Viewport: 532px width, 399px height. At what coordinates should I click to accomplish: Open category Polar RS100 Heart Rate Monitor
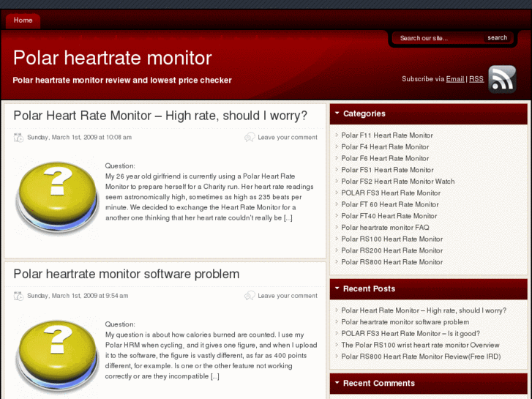[392, 239]
